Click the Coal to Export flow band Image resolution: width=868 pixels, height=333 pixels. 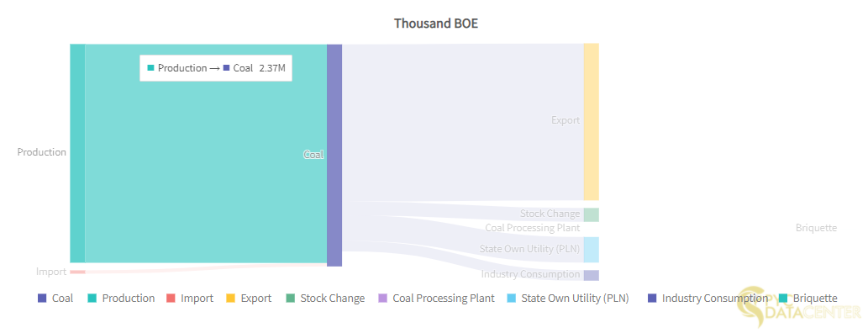463,122
